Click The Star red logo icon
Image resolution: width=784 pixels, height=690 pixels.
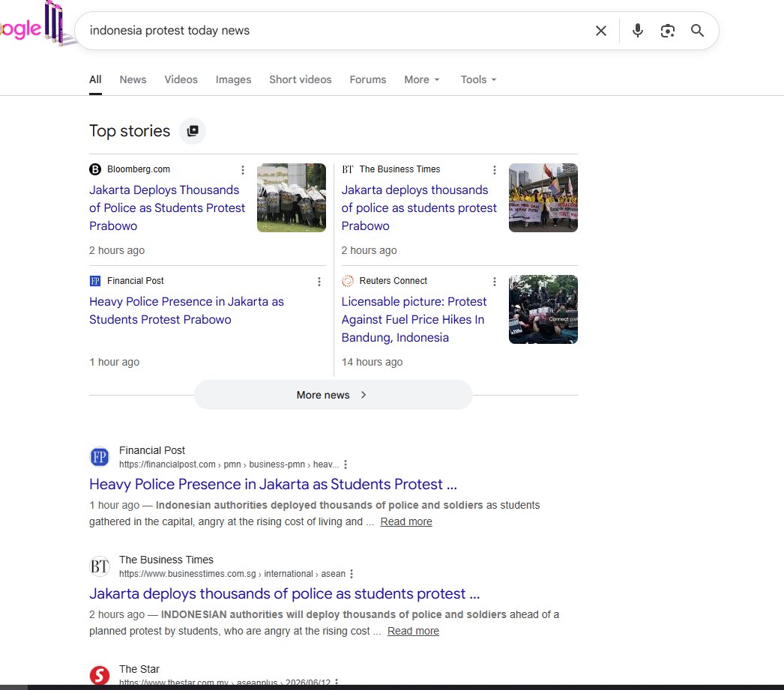click(x=100, y=676)
